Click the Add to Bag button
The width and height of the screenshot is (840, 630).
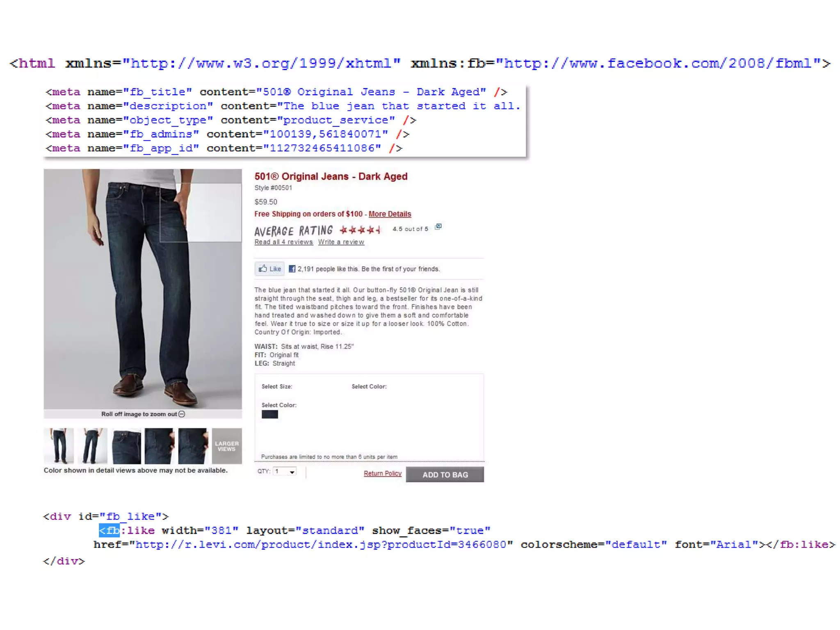point(445,475)
